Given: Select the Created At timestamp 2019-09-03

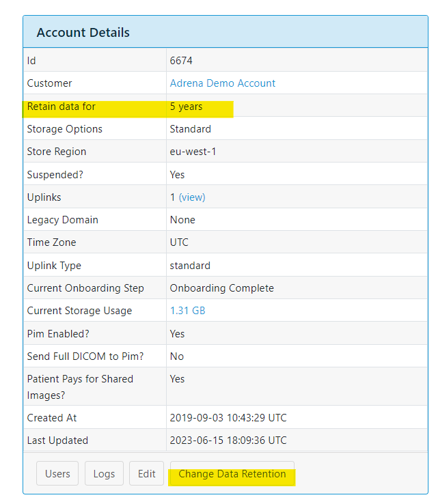Looking at the screenshot, I should (x=228, y=417).
